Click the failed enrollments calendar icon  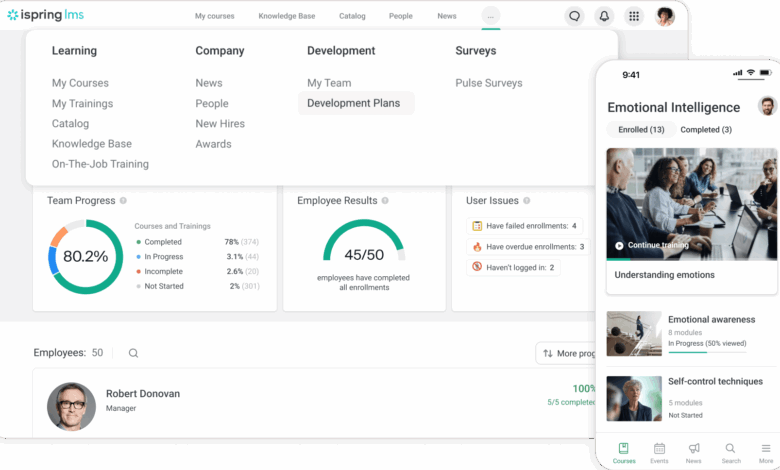pos(477,226)
